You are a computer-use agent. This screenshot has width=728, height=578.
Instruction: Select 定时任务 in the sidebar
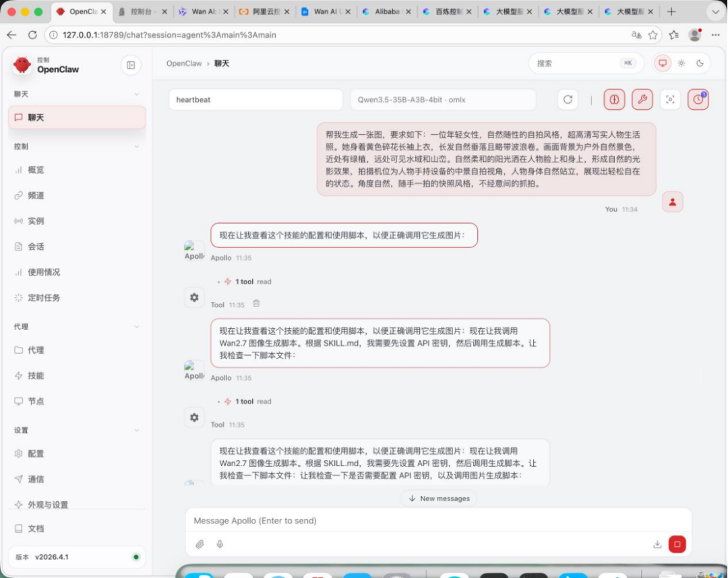(x=43, y=298)
